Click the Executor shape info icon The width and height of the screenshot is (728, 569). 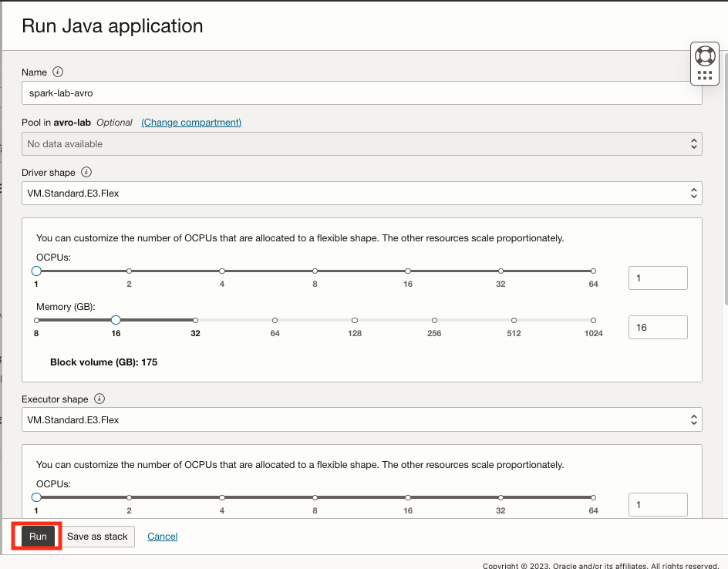tap(99, 399)
